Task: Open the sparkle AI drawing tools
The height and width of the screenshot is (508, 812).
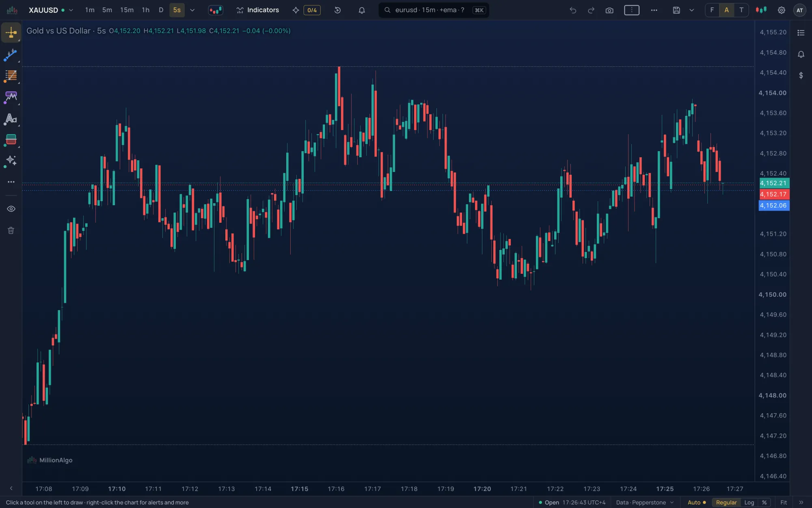Action: coord(11,161)
